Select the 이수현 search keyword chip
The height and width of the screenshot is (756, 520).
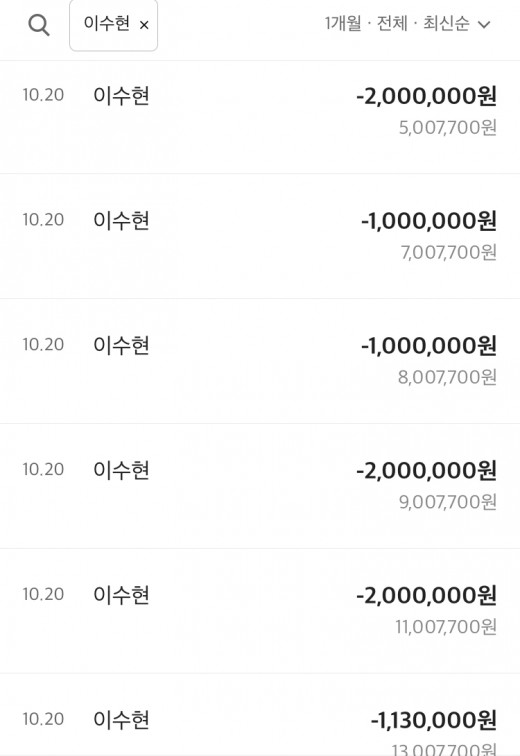(x=113, y=25)
